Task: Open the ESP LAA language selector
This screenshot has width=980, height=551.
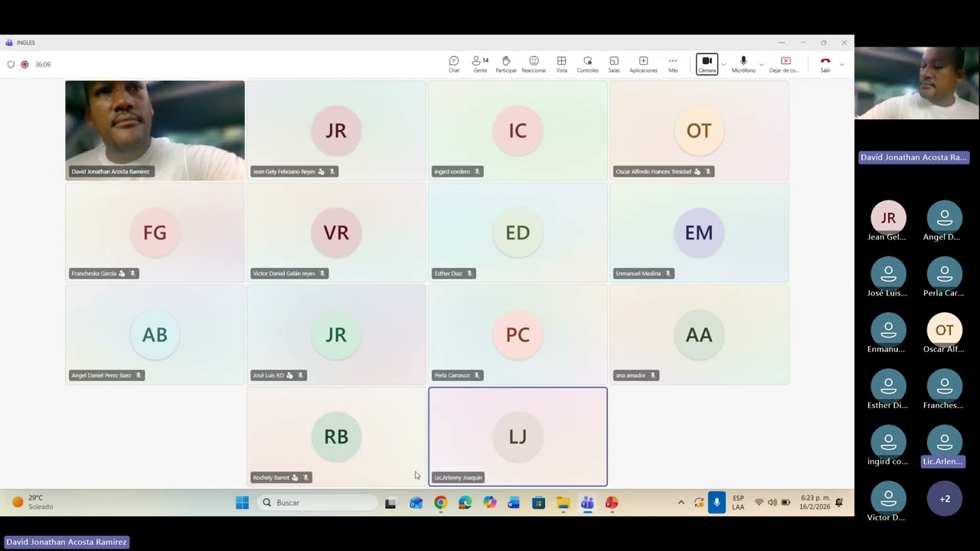Action: click(x=738, y=503)
